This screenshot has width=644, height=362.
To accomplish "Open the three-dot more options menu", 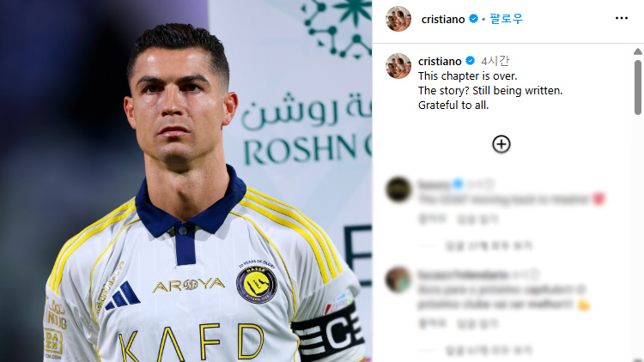I will click(622, 18).
